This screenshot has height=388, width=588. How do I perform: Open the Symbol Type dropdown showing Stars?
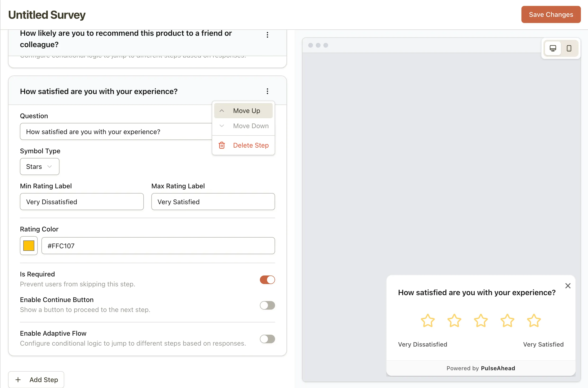tap(39, 166)
